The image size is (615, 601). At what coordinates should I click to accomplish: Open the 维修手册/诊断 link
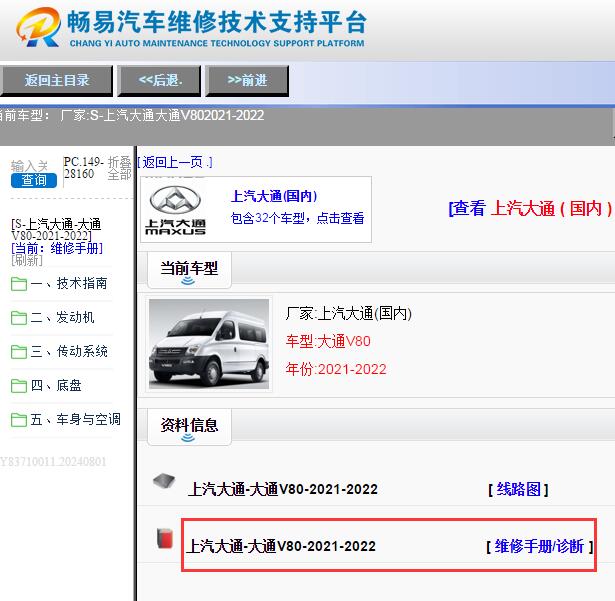pyautogui.click(x=539, y=546)
